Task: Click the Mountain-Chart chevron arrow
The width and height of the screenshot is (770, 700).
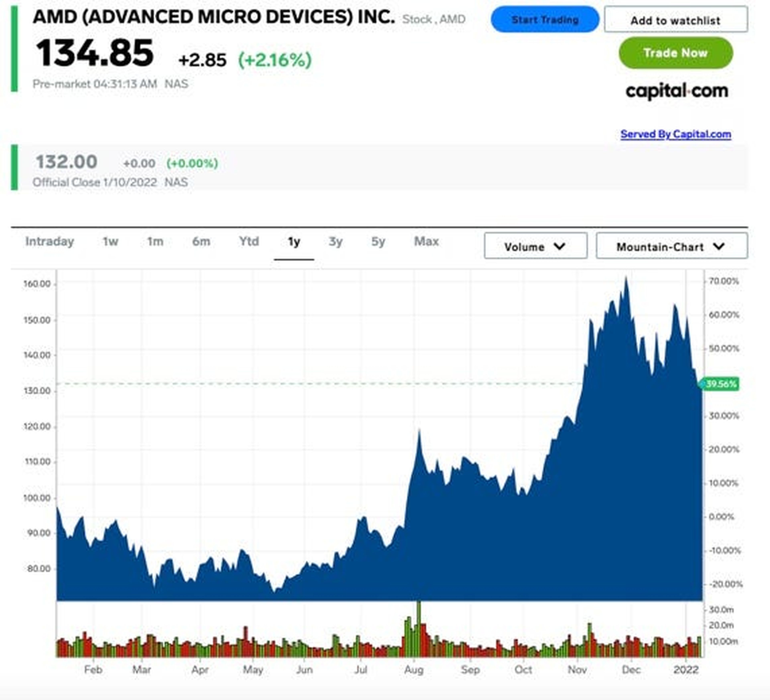Action: click(x=718, y=247)
